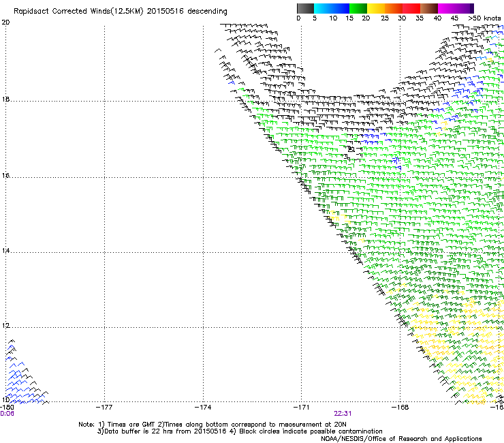504x443 pixels.
Task: Click the '18' latitude axis label
Action: (5, 100)
